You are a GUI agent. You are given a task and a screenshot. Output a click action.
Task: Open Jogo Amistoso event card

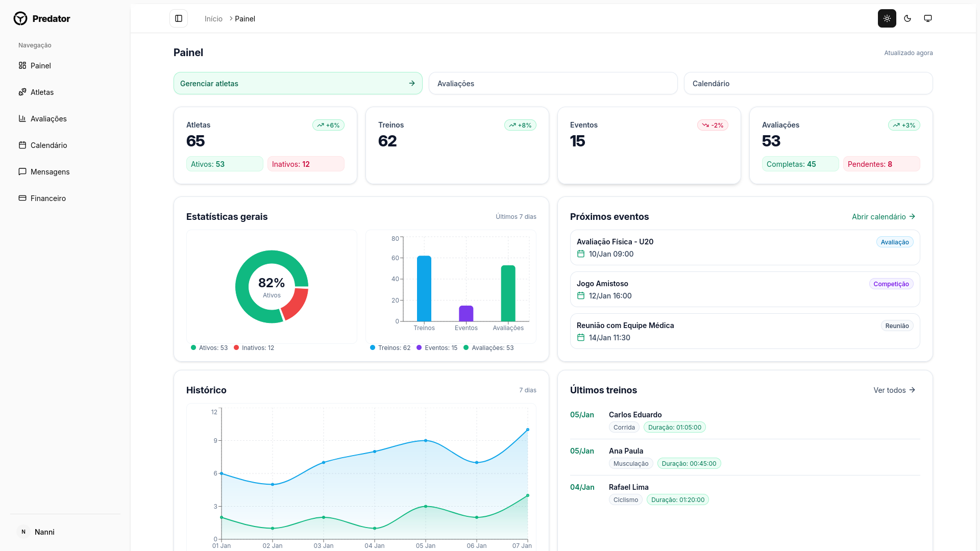pyautogui.click(x=745, y=289)
